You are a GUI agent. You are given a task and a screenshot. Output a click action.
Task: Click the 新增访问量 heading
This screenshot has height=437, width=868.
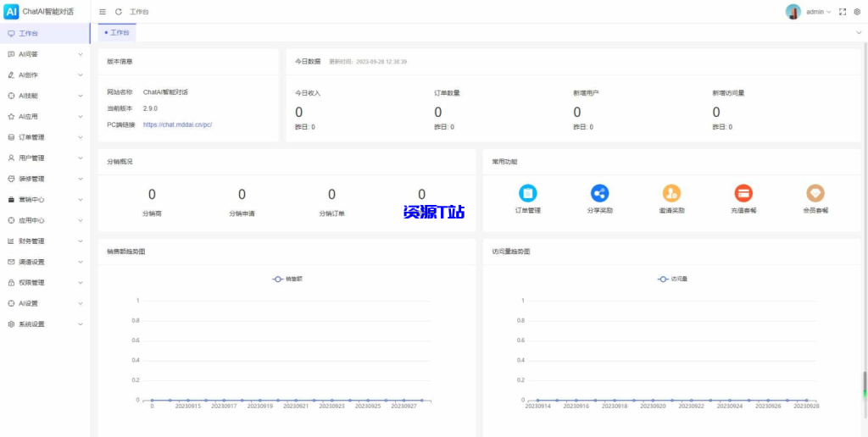(x=728, y=93)
